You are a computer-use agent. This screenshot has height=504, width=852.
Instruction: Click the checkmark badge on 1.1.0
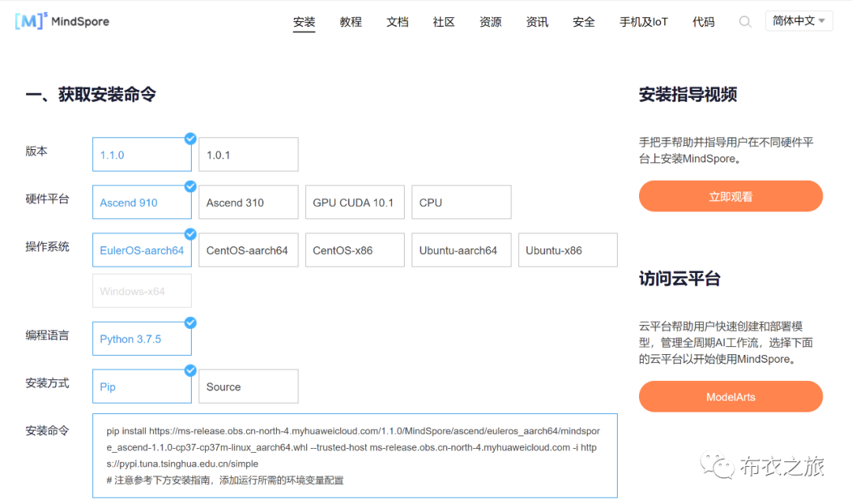pos(190,139)
